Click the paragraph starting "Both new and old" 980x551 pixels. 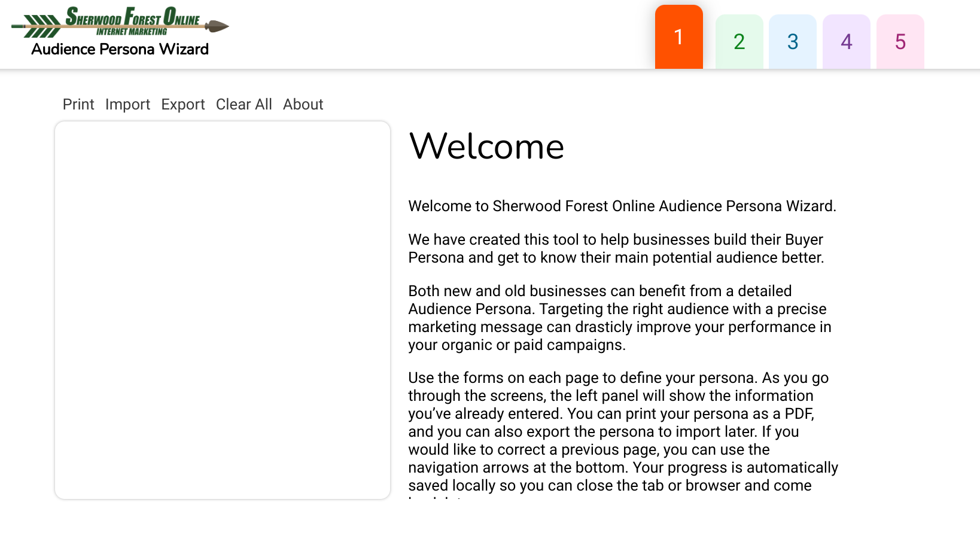click(620, 318)
